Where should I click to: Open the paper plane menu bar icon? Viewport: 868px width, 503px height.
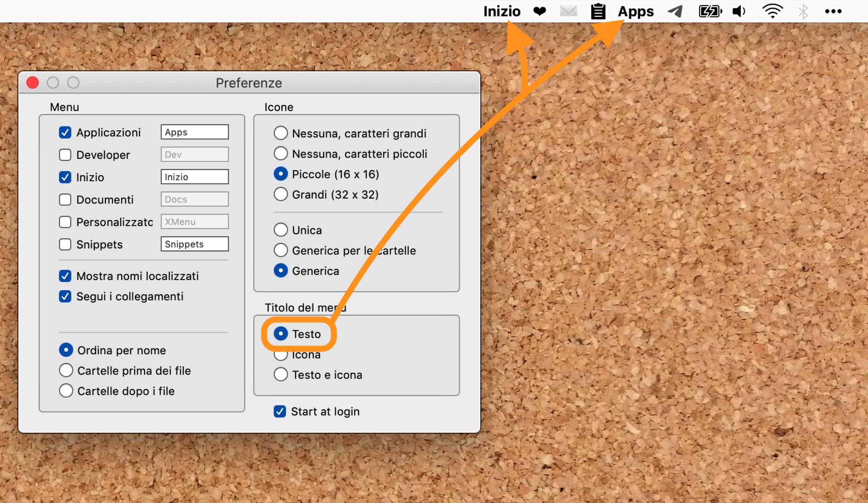point(675,12)
